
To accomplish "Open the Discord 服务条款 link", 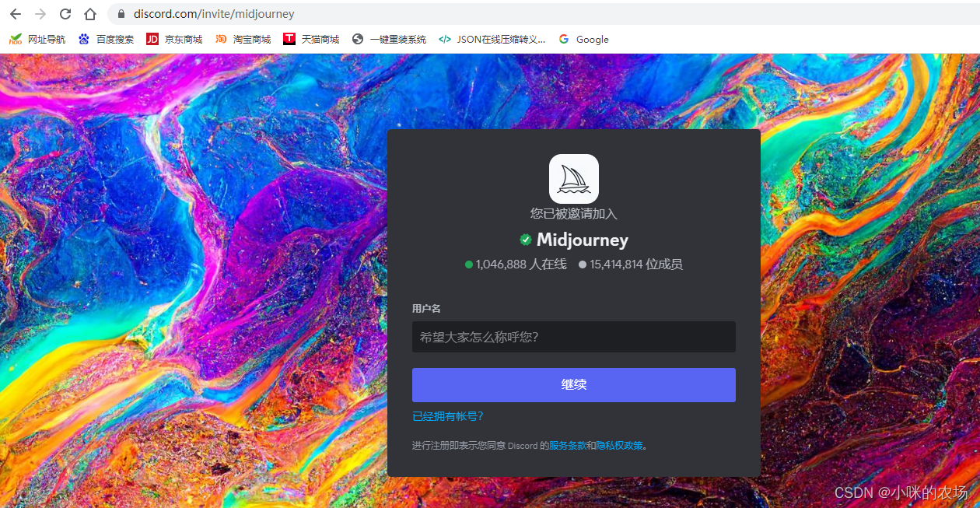I will (566, 445).
